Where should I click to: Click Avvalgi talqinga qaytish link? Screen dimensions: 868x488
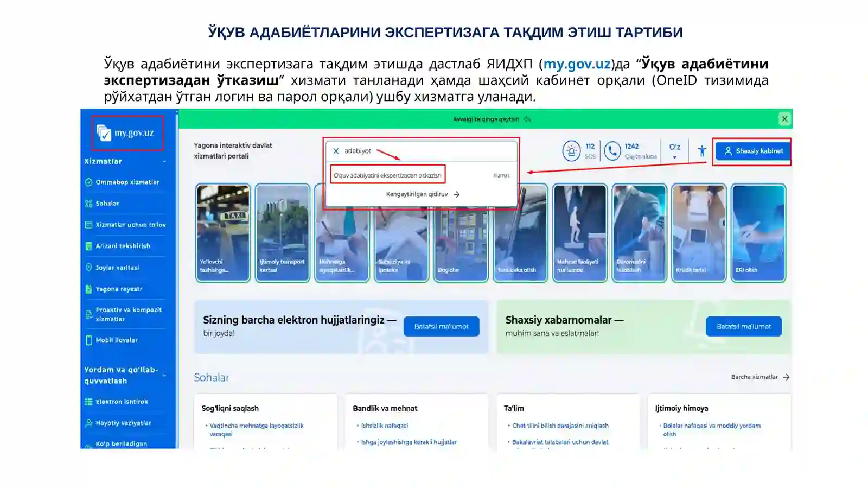click(486, 119)
